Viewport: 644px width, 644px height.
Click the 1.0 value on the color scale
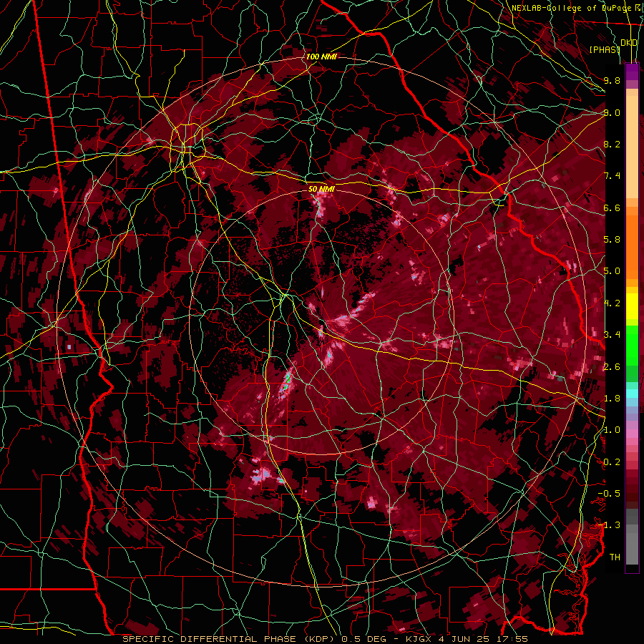point(612,430)
